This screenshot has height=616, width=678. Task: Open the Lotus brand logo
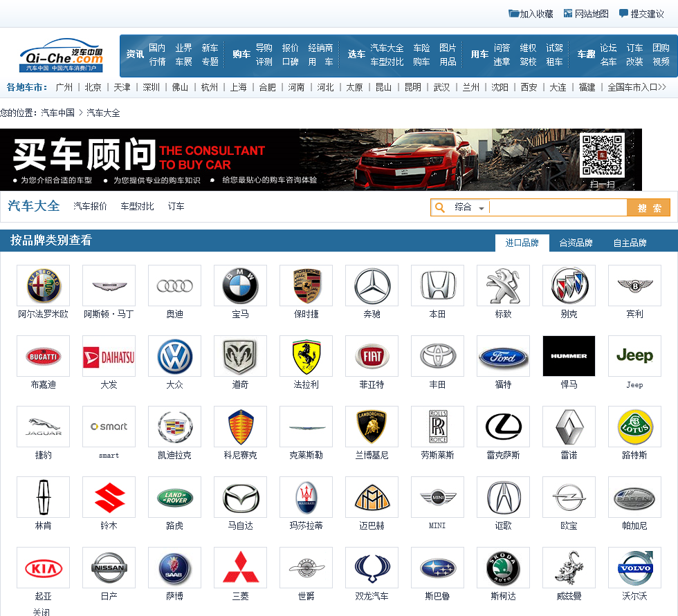click(x=635, y=427)
